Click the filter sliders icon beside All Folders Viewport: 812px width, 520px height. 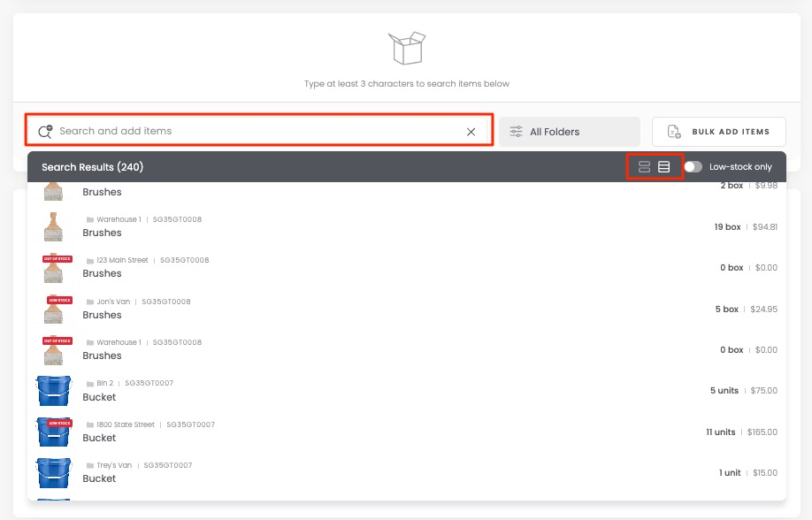[516, 132]
